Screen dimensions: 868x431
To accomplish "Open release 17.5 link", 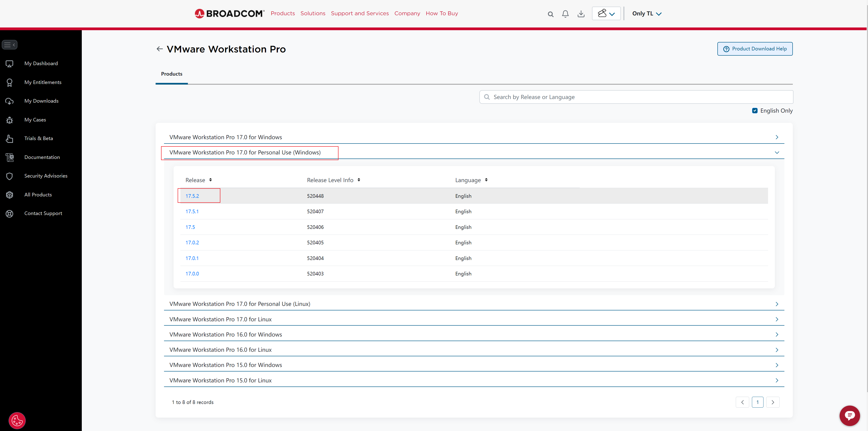I will pos(190,227).
